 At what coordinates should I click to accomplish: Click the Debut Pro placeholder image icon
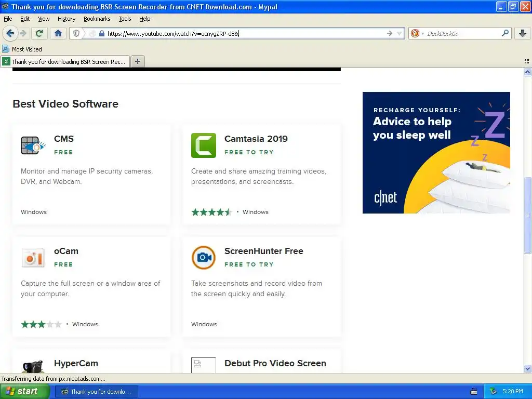click(204, 365)
